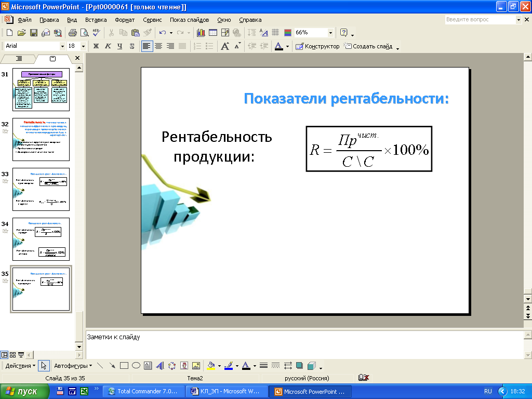Switch to КЛ_ЭП Microsoft Word taskbar button

tap(227, 391)
